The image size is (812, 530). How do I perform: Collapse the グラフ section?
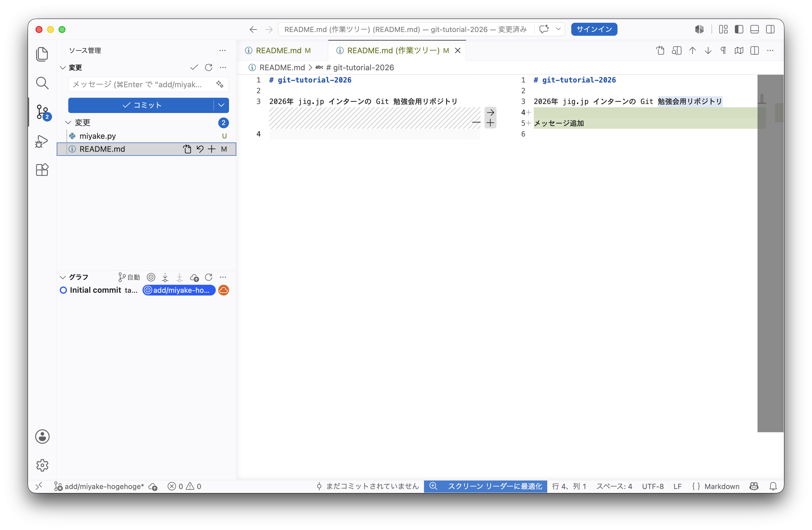pyautogui.click(x=63, y=277)
